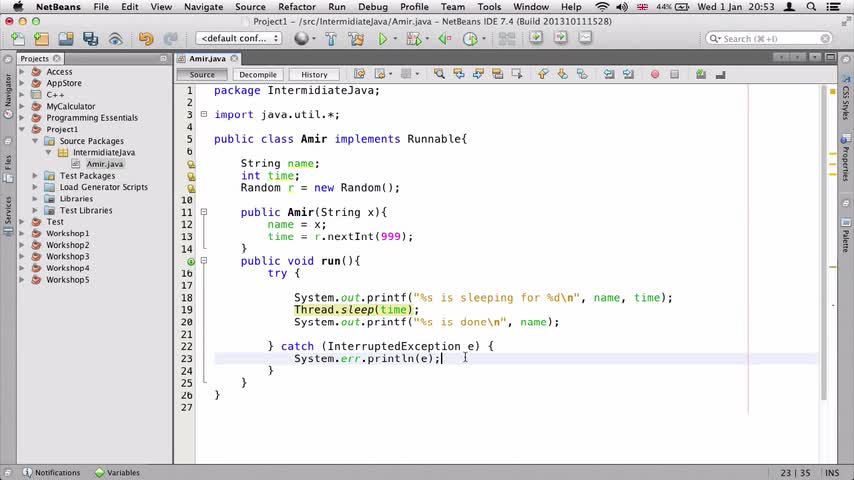This screenshot has height=480, width=854.
Task: Open the Profile Project dropdown arrow
Action: coord(484,39)
